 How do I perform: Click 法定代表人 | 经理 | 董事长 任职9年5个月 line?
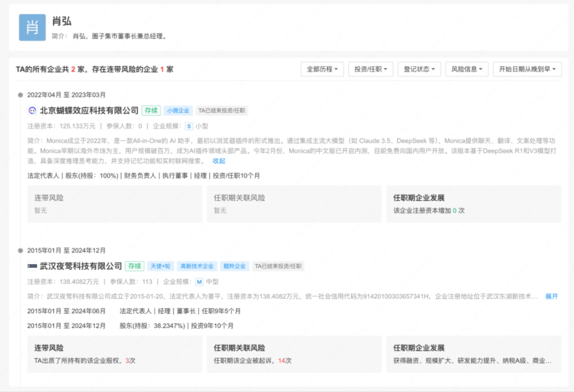180,311
